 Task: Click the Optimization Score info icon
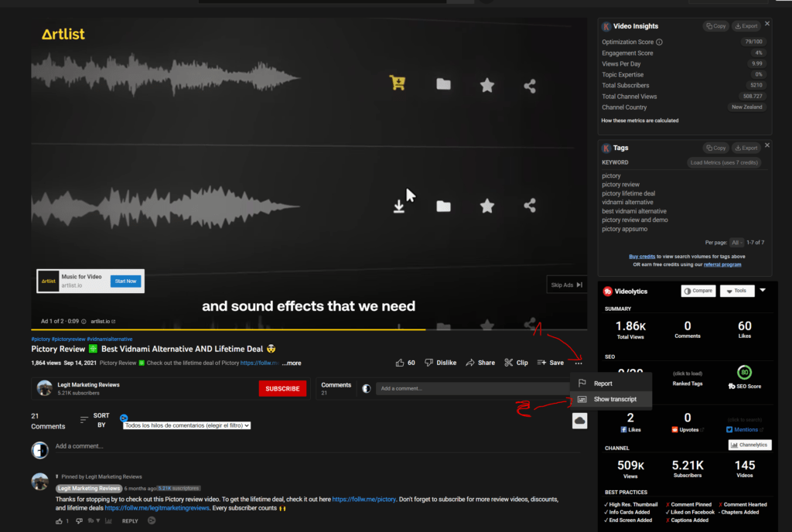(659, 42)
